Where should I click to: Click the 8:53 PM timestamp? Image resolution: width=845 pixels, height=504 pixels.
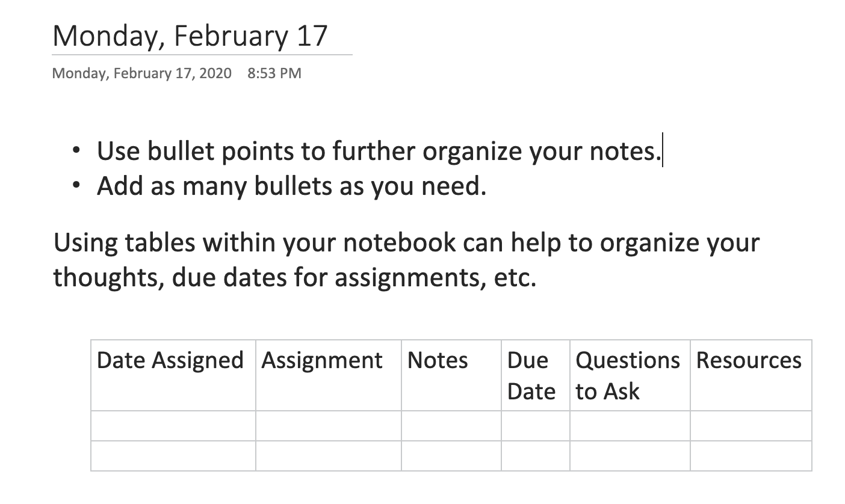click(x=274, y=73)
